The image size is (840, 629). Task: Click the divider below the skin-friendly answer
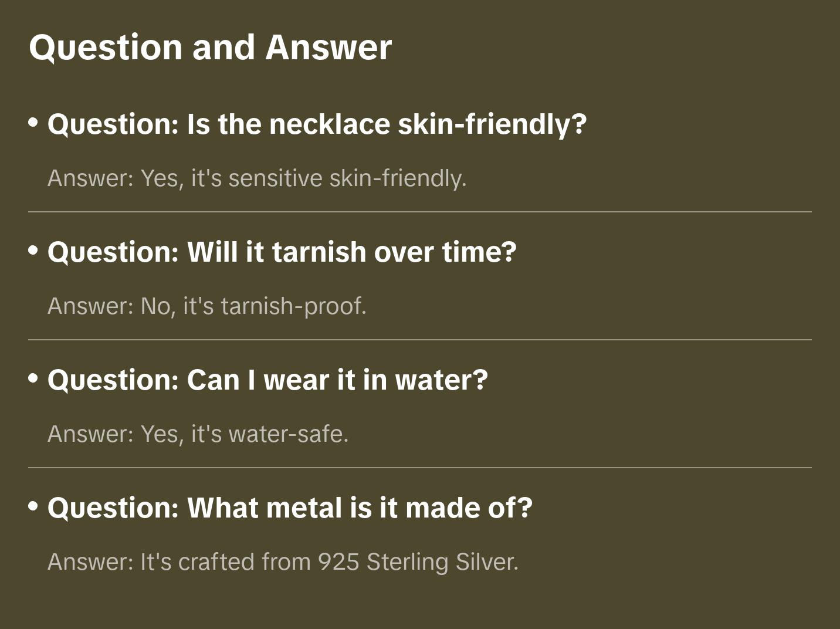tap(420, 212)
